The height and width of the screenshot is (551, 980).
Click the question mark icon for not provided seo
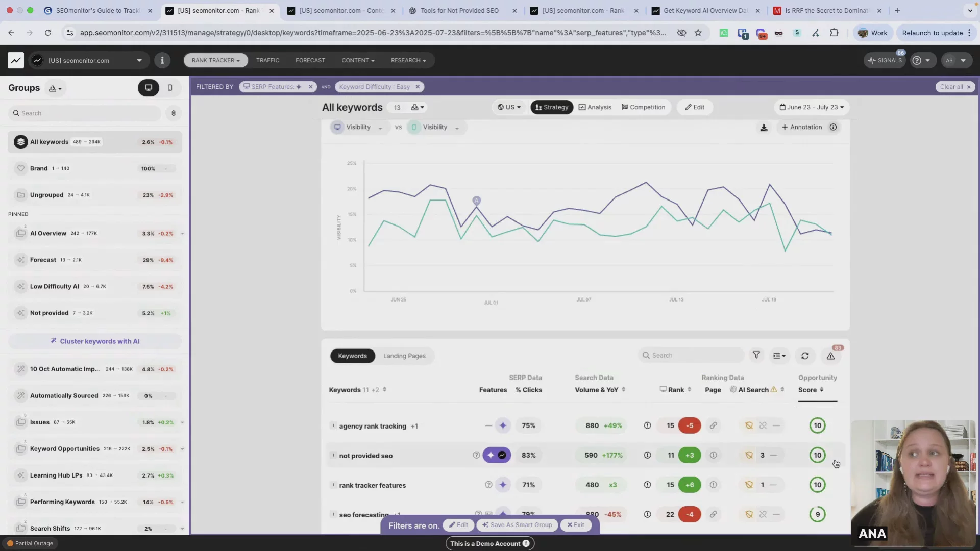[476, 455]
